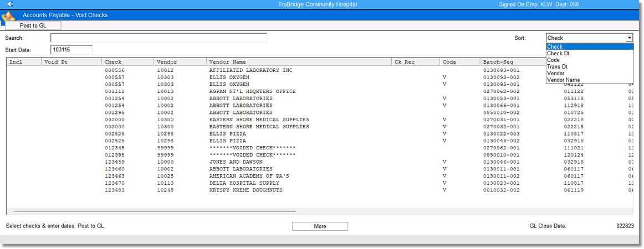Click the Void Dt column header
This screenshot has width=644, height=249.
[71, 62]
